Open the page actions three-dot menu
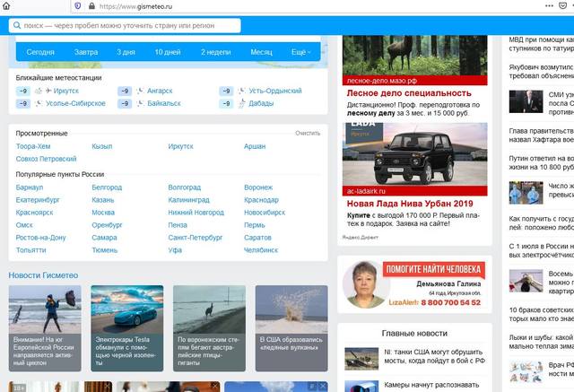The image size is (574, 392). [549, 6]
